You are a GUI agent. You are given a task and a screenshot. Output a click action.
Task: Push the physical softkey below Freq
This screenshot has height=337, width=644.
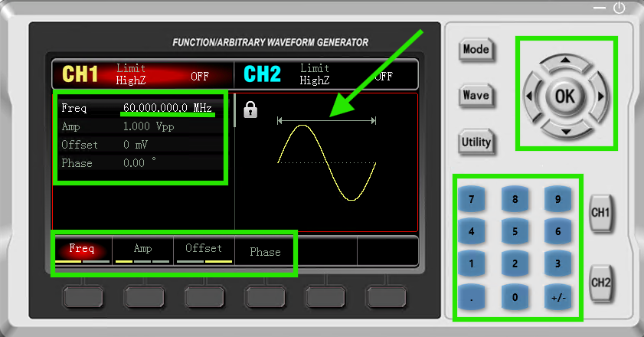click(83, 297)
